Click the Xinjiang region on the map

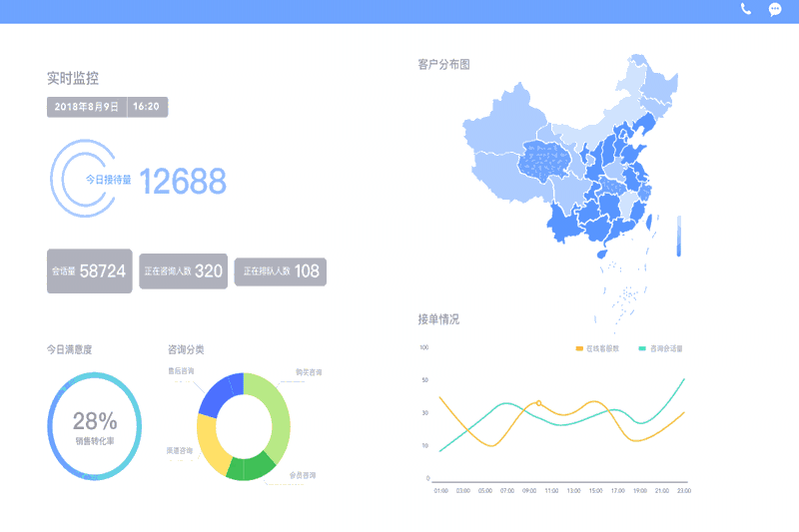(504, 122)
